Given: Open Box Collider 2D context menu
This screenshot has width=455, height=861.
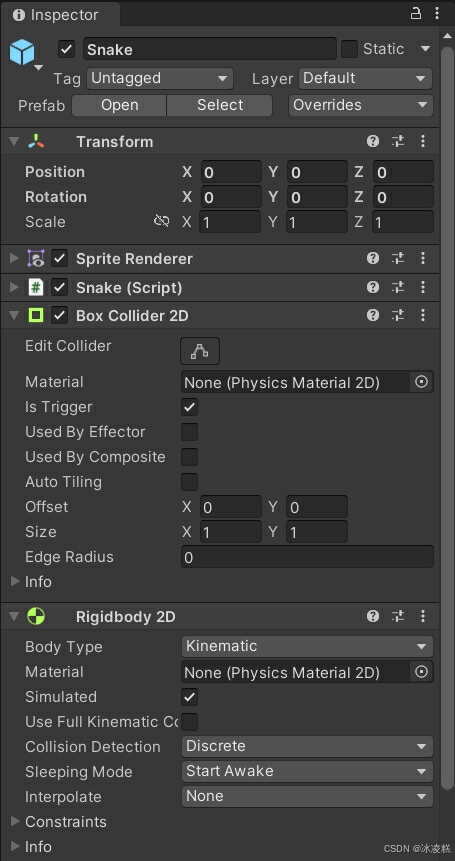Looking at the screenshot, I should point(423,315).
